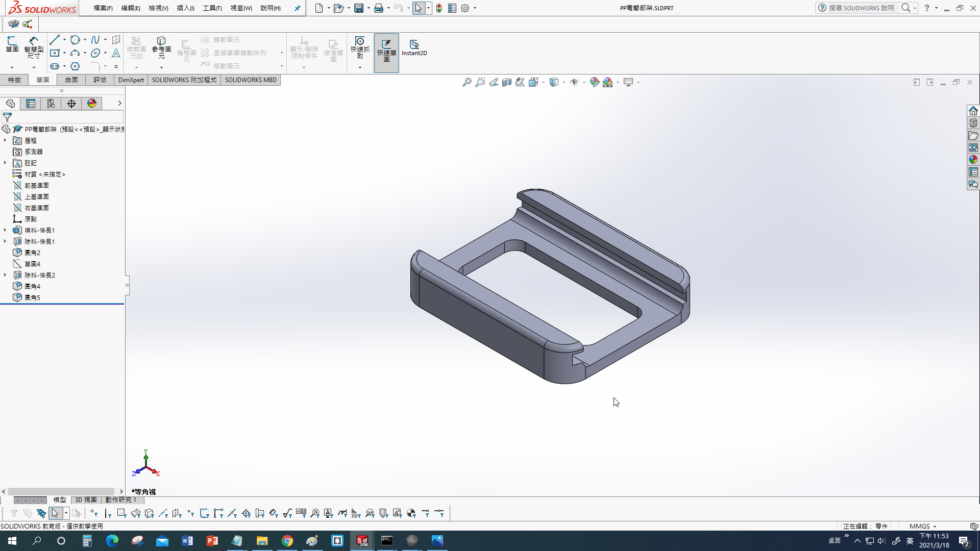The height and width of the screenshot is (551, 980).
Task: Toggle the Filter Solid Bodies selection filter
Action: [x=149, y=513]
